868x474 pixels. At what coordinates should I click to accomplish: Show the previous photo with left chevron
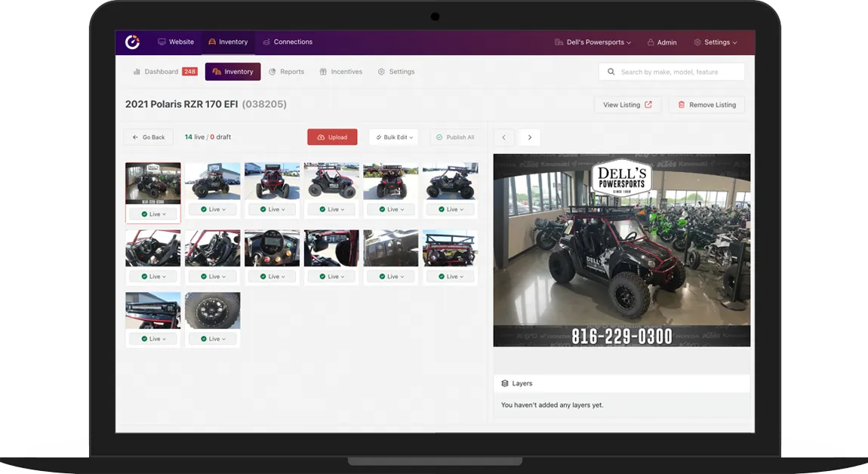click(x=503, y=137)
